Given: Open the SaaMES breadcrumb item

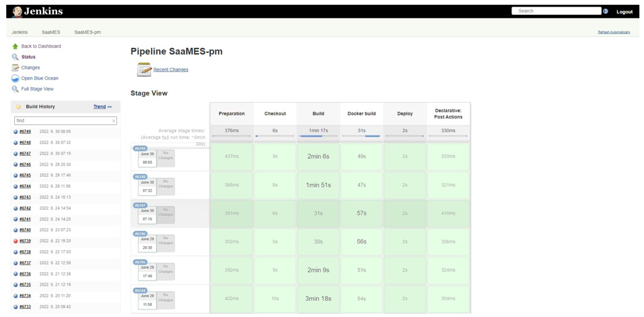Looking at the screenshot, I should coord(51,32).
